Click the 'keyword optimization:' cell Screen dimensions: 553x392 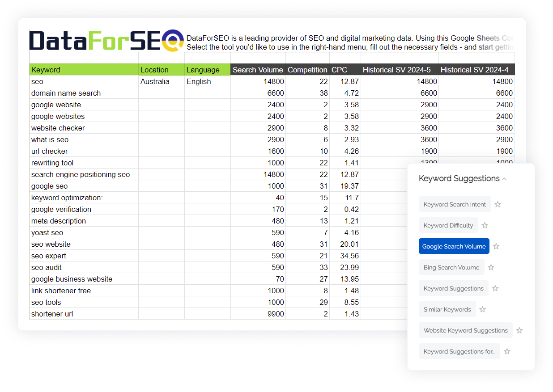(x=84, y=198)
